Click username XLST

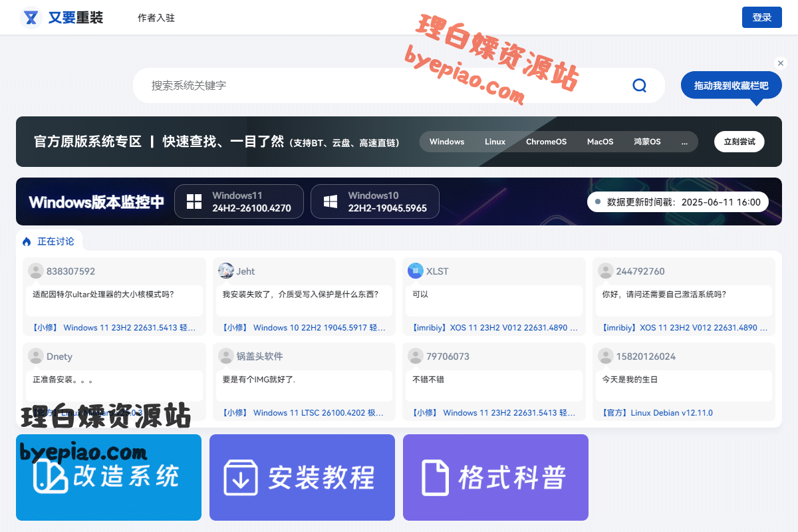click(x=437, y=271)
